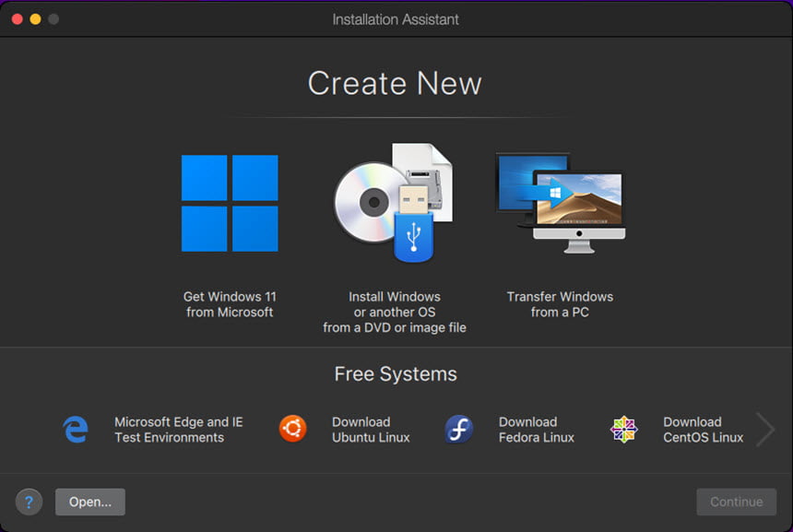Screen dimensions: 793x532
Task: Select 'Download Fedora Linux' text
Action: point(537,430)
